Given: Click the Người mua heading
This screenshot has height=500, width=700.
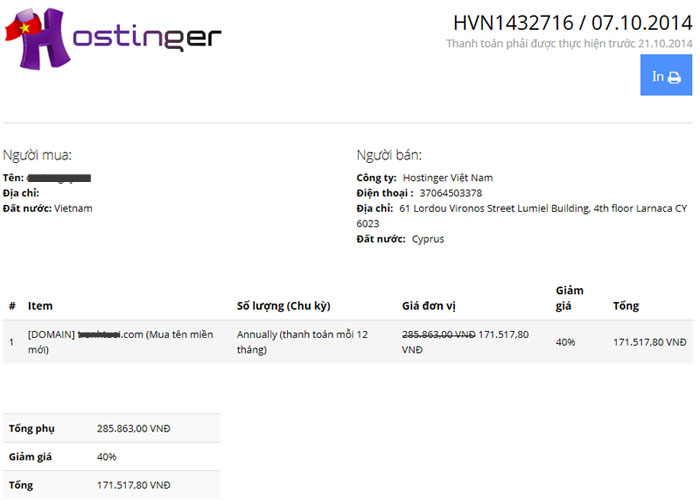Looking at the screenshot, I should [x=37, y=155].
